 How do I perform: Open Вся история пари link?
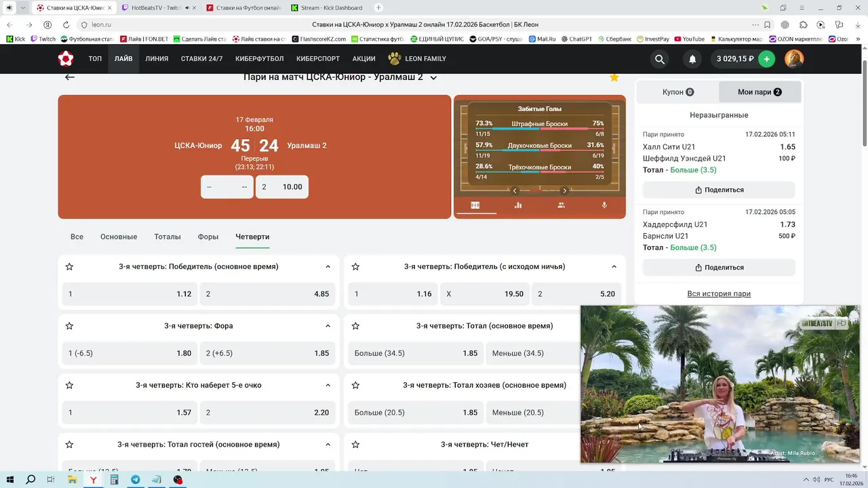719,293
